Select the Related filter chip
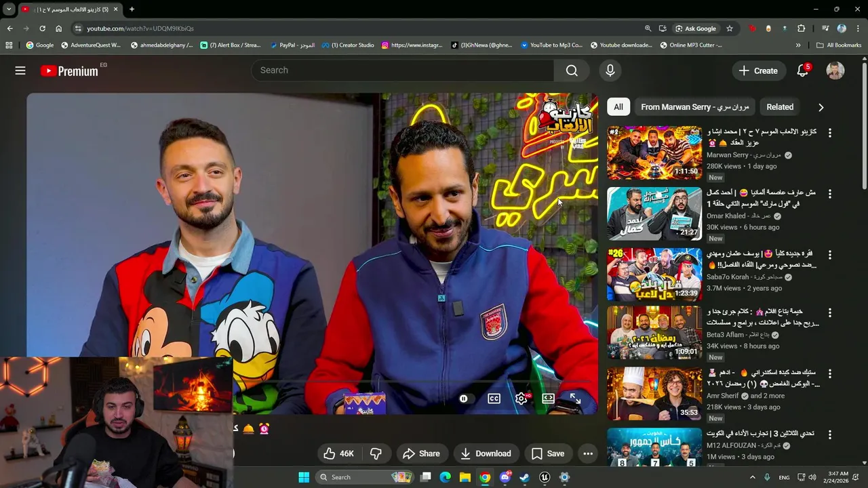Viewport: 868px width, 488px height. tap(780, 107)
